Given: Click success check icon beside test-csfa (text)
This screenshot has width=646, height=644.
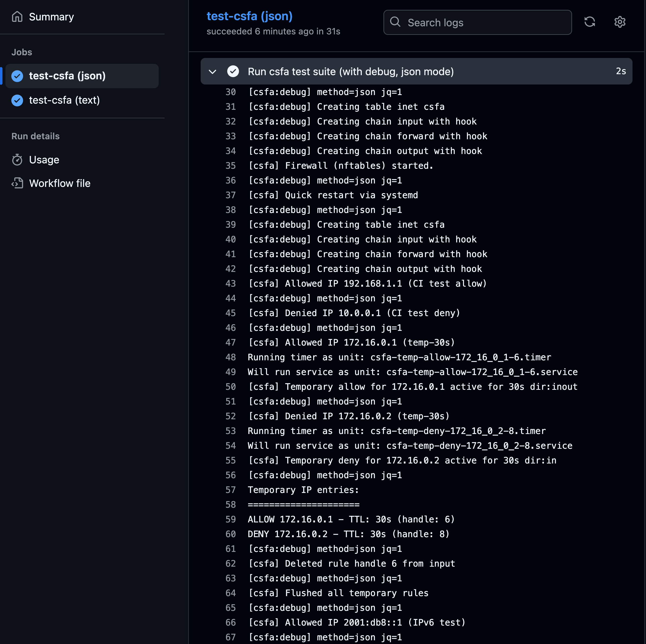Looking at the screenshot, I should coord(17,100).
